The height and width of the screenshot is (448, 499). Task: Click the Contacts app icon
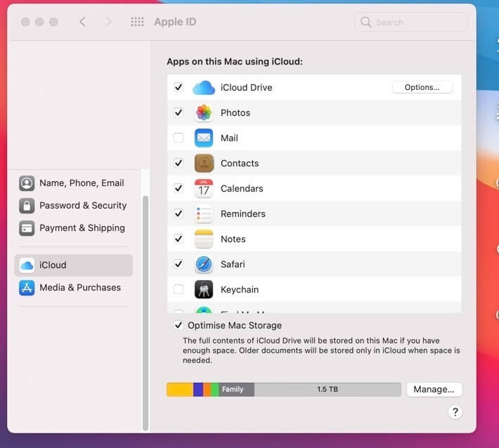coord(204,163)
